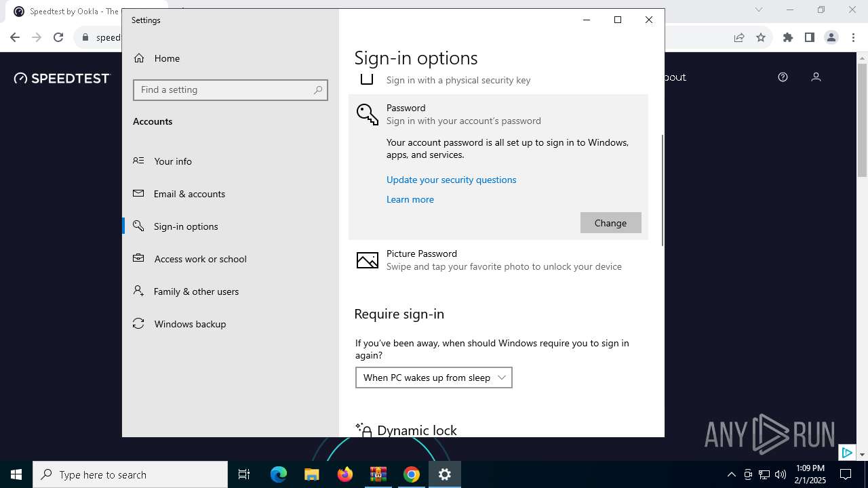
Task: Open the Require sign-in dropdown
Action: pyautogui.click(x=434, y=378)
